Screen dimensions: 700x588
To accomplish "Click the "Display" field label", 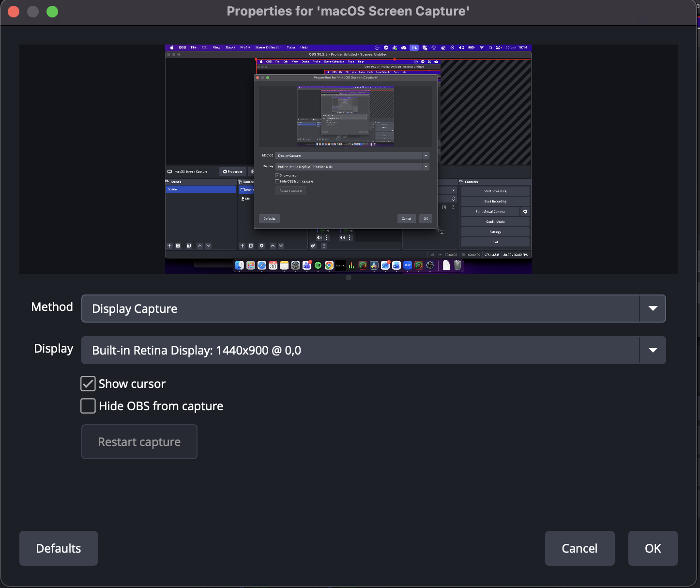I will (x=53, y=349).
